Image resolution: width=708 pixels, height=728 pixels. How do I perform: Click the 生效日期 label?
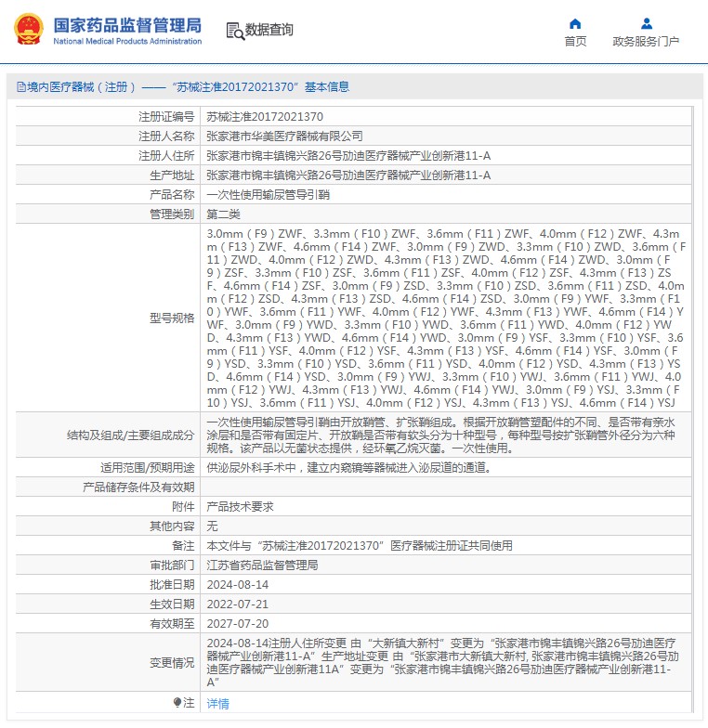pos(172,604)
